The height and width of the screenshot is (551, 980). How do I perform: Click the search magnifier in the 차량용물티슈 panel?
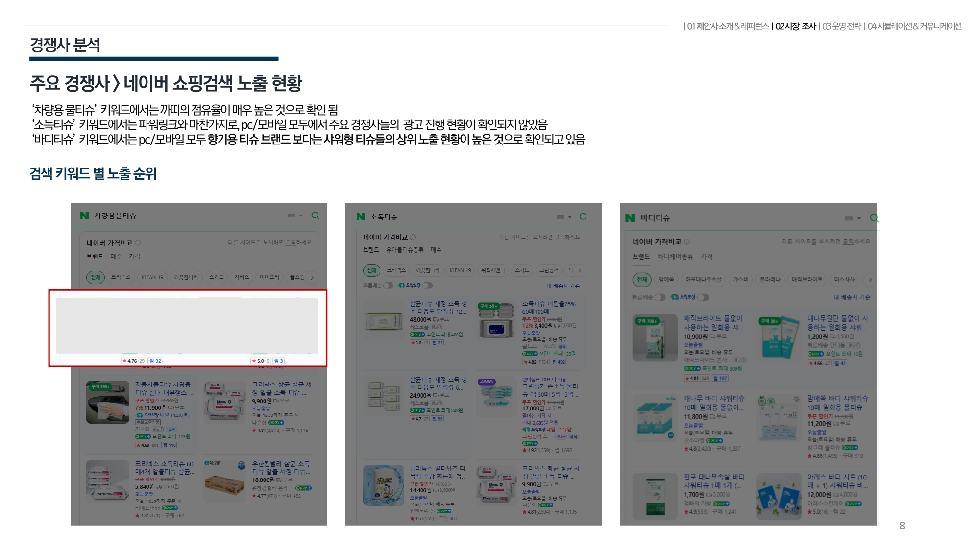(315, 216)
